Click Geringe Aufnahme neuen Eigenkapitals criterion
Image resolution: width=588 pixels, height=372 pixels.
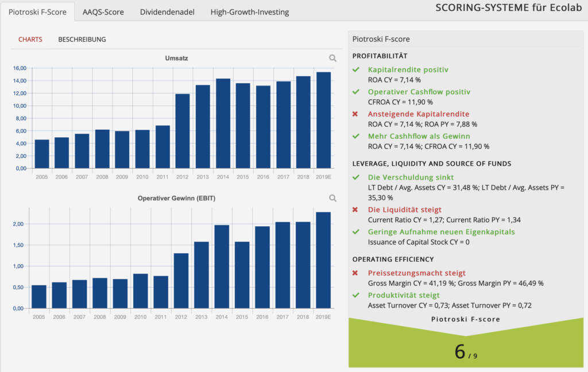click(442, 232)
